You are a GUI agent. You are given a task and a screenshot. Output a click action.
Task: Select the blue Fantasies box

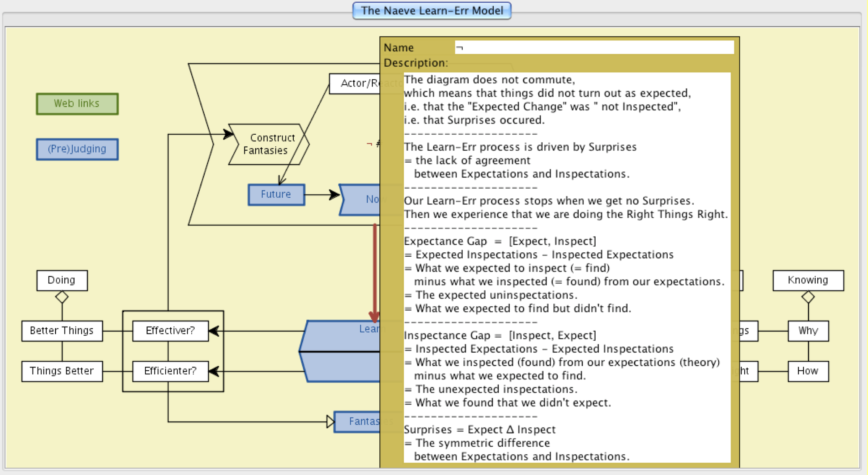[357, 422]
